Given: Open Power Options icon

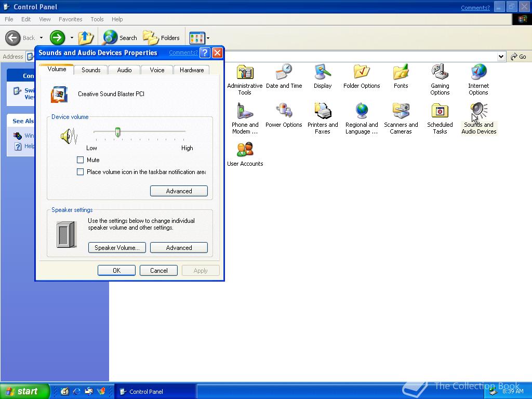Looking at the screenshot, I should click(284, 115).
